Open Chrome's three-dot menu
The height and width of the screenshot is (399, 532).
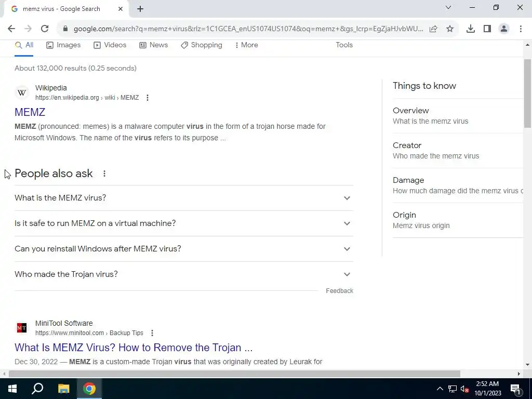pyautogui.click(x=521, y=29)
